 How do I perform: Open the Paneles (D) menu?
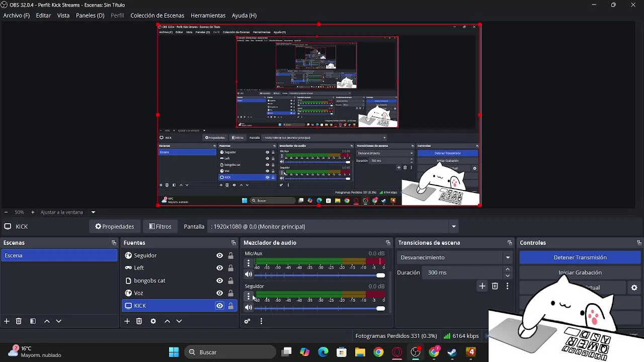point(90,16)
